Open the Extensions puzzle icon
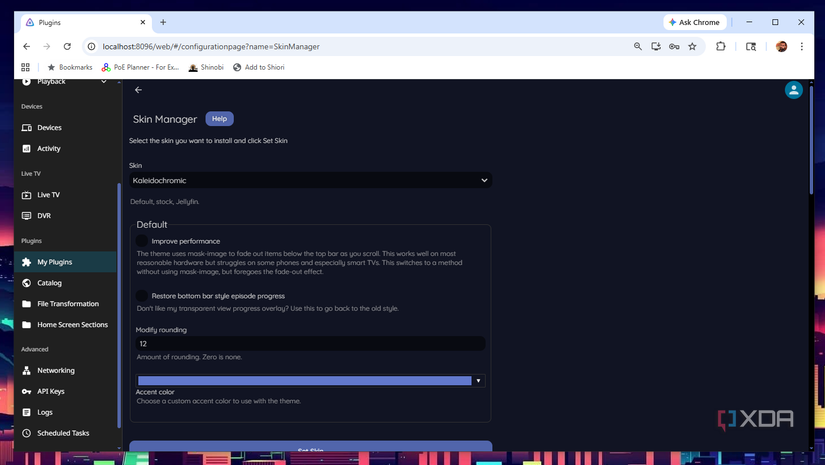The image size is (825, 465). coord(721,46)
